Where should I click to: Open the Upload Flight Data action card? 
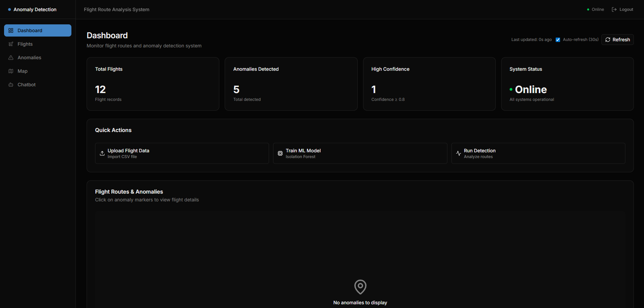click(x=182, y=153)
